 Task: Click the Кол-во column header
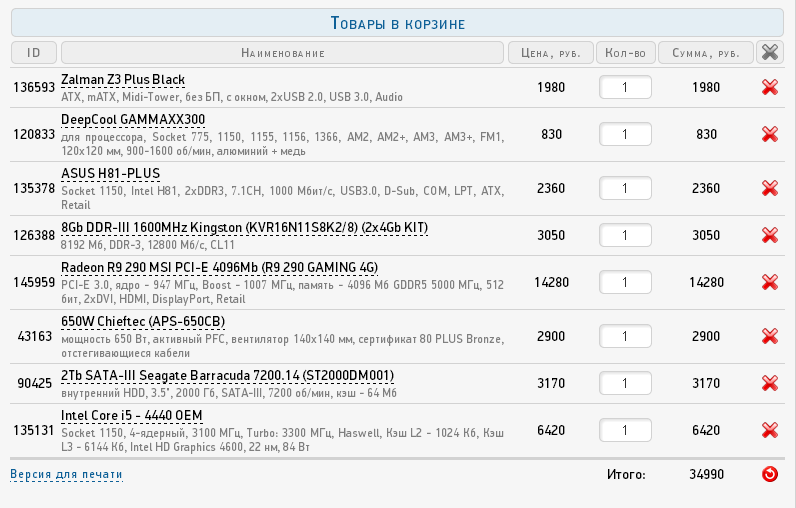[x=625, y=52]
